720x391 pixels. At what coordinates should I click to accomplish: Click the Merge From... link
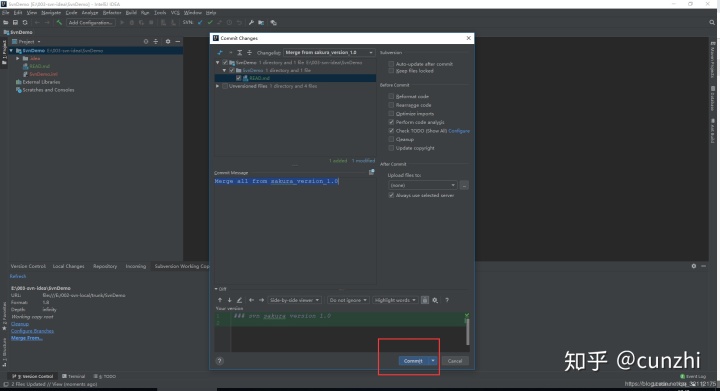point(27,338)
